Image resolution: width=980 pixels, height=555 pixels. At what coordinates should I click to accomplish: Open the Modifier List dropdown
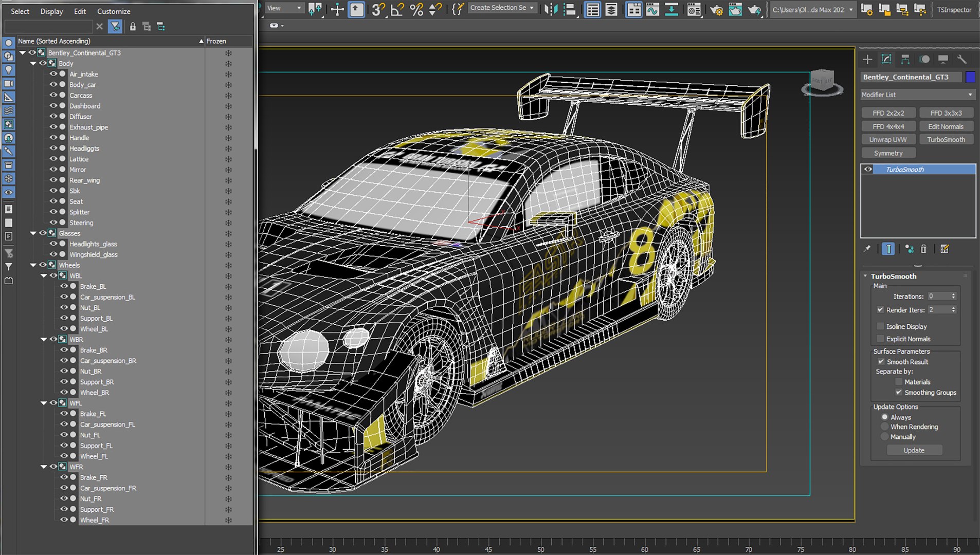click(x=918, y=95)
